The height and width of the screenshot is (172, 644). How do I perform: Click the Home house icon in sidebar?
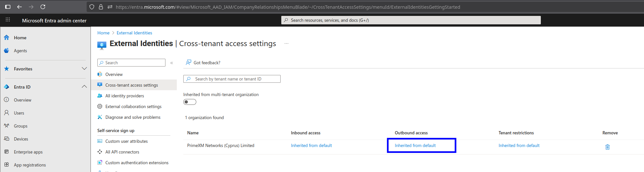pos(6,38)
